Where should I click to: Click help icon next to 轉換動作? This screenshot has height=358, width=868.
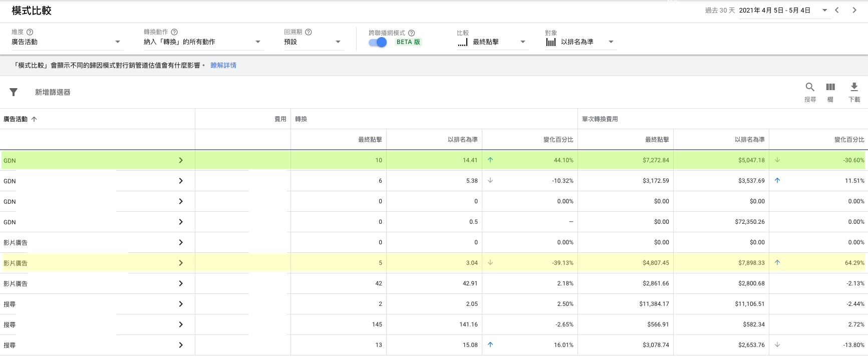(x=174, y=32)
